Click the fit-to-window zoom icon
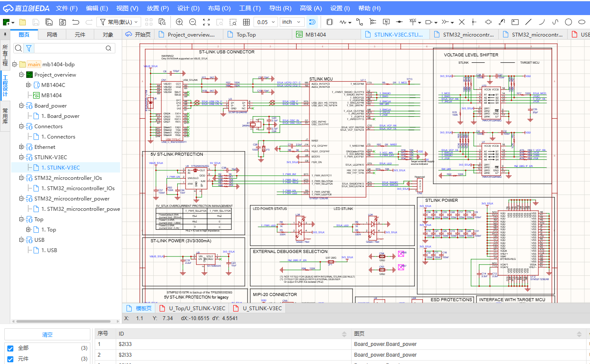This screenshot has width=590, height=364. pos(206,22)
